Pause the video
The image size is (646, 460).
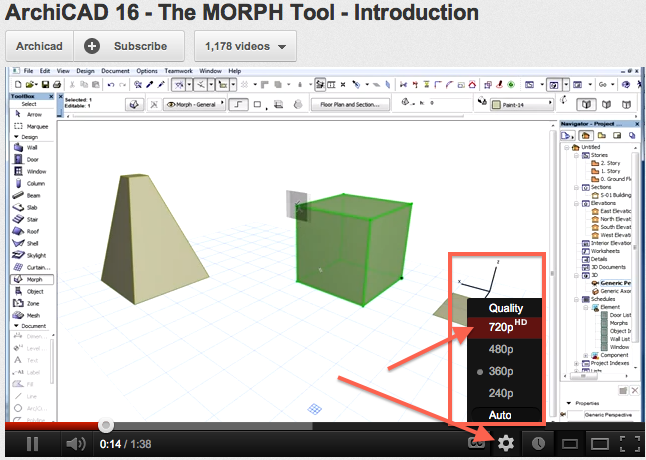pyautogui.click(x=32, y=444)
